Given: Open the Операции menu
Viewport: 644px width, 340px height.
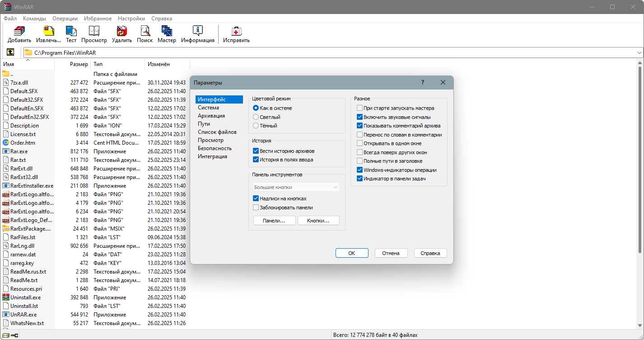Looking at the screenshot, I should coord(65,19).
